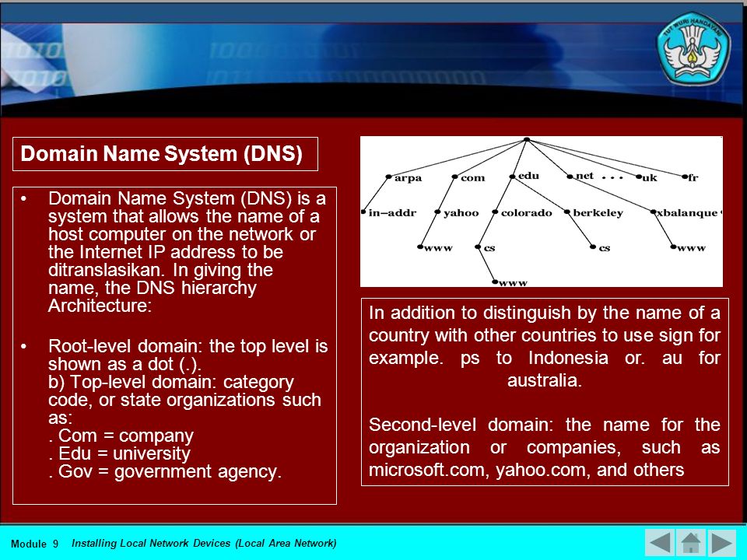This screenshot has width=747, height=560.
Task: Click 'www' node under xbalanque
Action: click(689, 248)
